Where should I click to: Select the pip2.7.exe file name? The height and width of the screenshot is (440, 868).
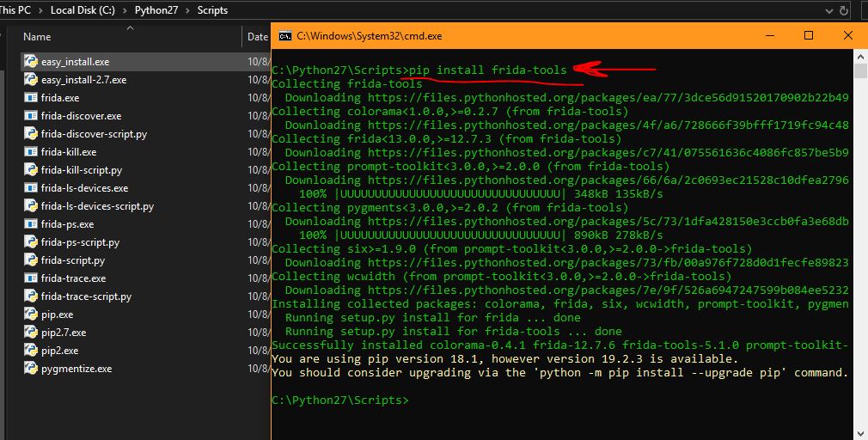tap(64, 332)
